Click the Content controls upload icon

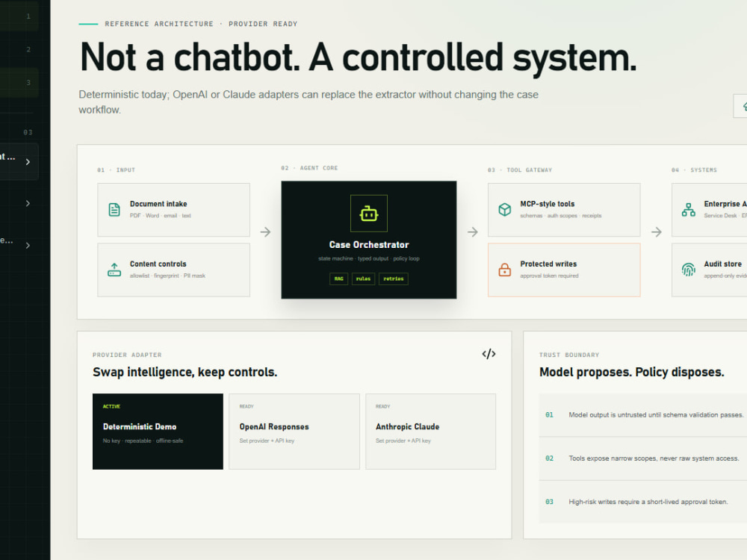[x=114, y=270]
